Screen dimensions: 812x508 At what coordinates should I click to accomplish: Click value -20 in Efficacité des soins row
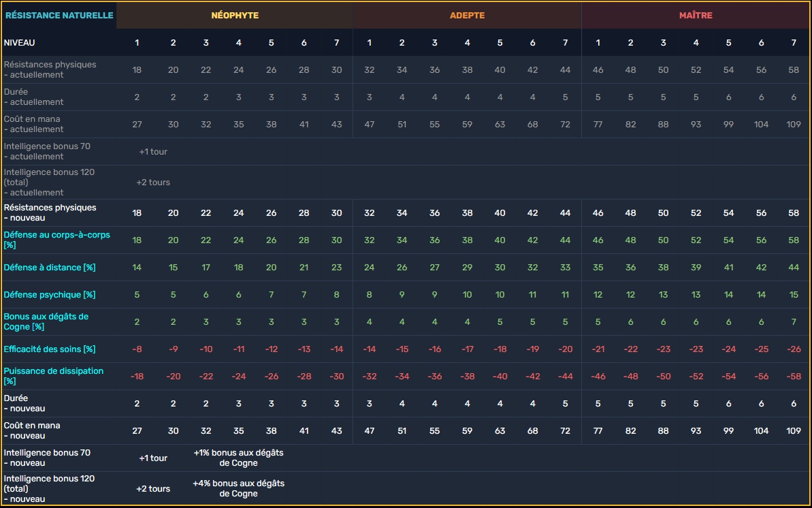[565, 349]
